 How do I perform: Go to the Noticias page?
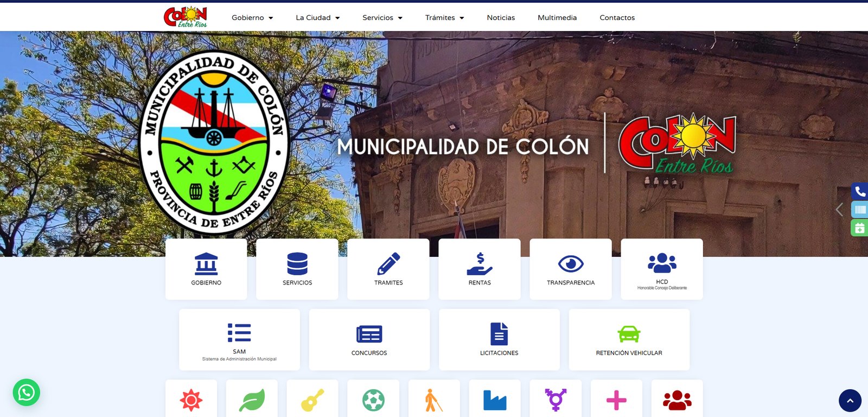[x=501, y=17]
